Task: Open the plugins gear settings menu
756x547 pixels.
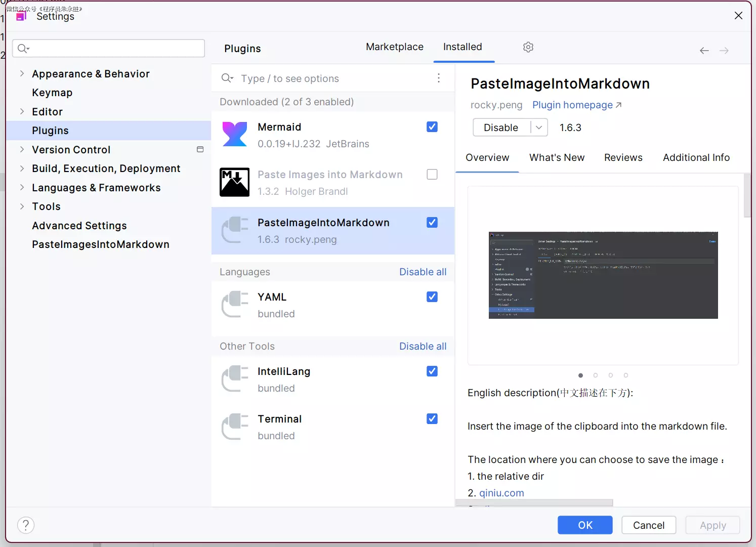Action: pos(528,47)
